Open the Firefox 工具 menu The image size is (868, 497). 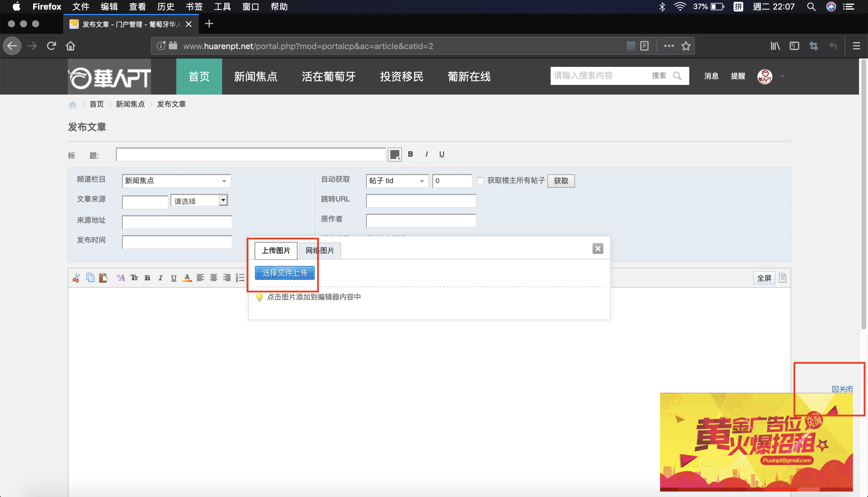tap(222, 7)
